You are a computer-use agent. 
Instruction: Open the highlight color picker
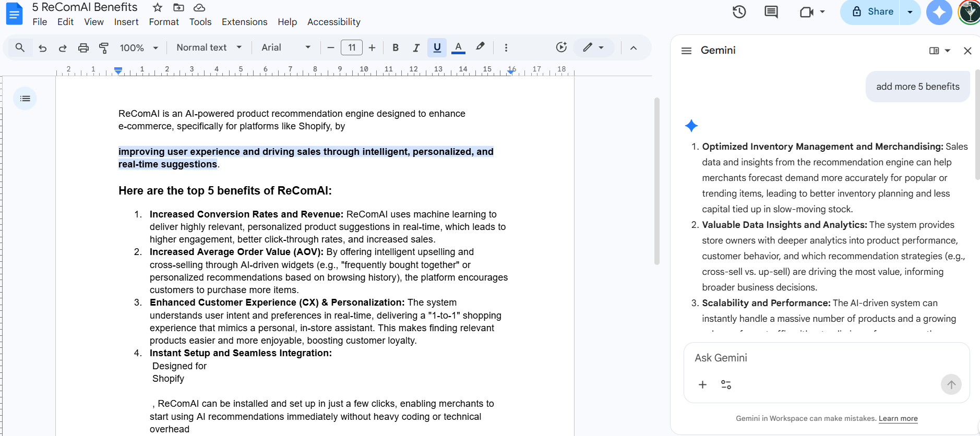(x=480, y=47)
